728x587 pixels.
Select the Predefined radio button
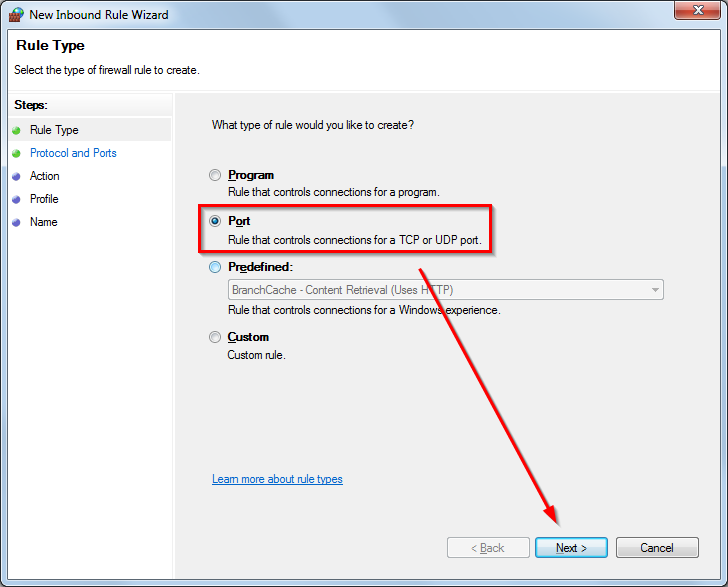coord(215,267)
